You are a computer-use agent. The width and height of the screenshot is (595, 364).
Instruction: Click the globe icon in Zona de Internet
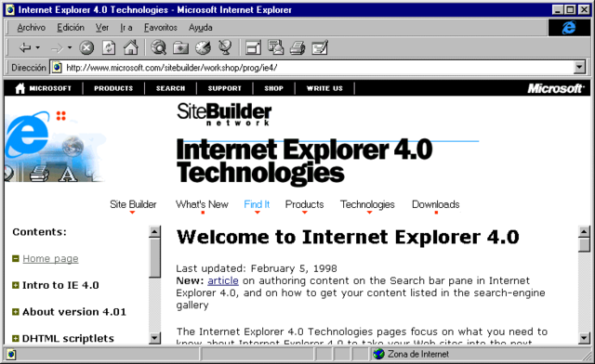pos(378,354)
